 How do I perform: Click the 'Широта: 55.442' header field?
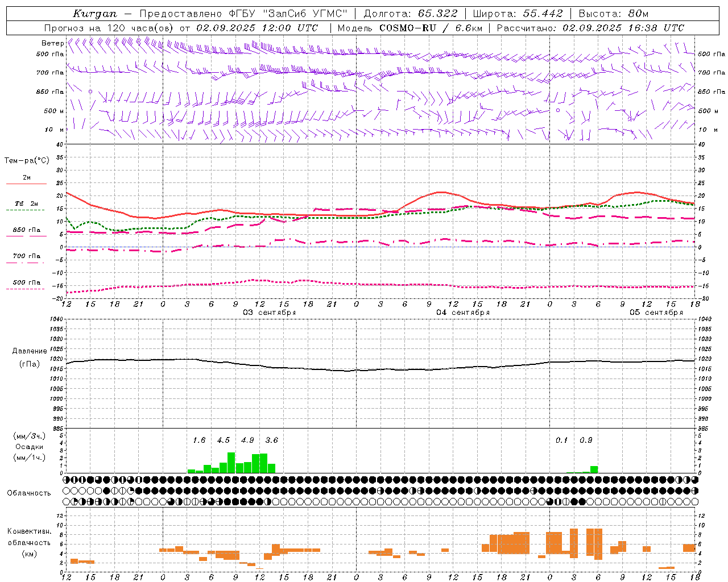[518, 14]
